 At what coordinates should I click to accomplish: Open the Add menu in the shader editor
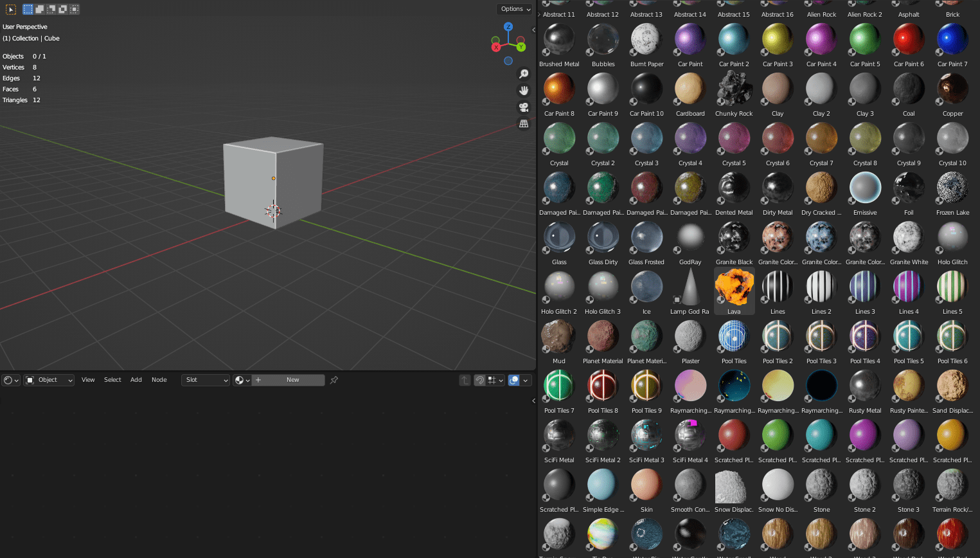click(136, 380)
